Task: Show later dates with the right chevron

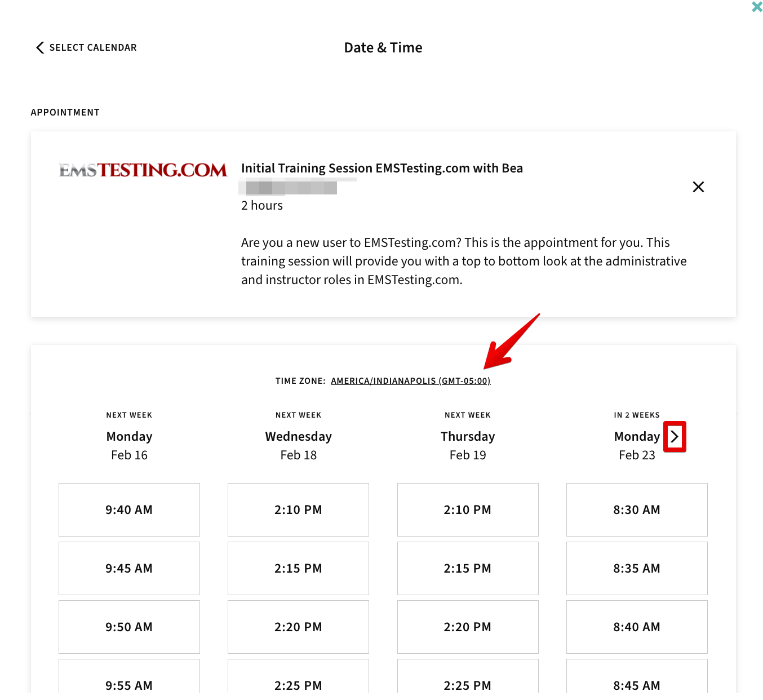Action: pyautogui.click(x=675, y=436)
